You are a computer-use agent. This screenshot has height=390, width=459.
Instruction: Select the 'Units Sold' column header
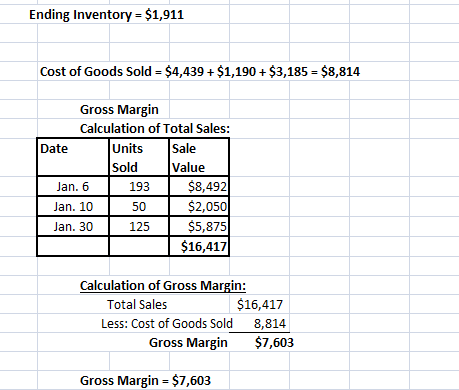[x=139, y=157]
